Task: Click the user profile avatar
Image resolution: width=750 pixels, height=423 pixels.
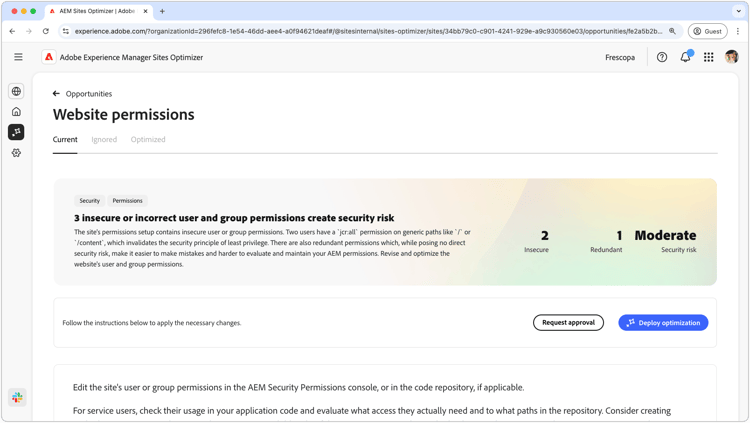Action: (x=731, y=57)
